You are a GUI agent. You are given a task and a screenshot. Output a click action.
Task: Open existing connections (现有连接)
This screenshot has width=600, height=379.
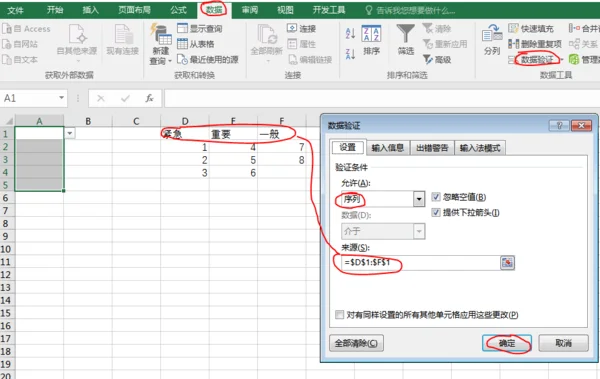(122, 40)
